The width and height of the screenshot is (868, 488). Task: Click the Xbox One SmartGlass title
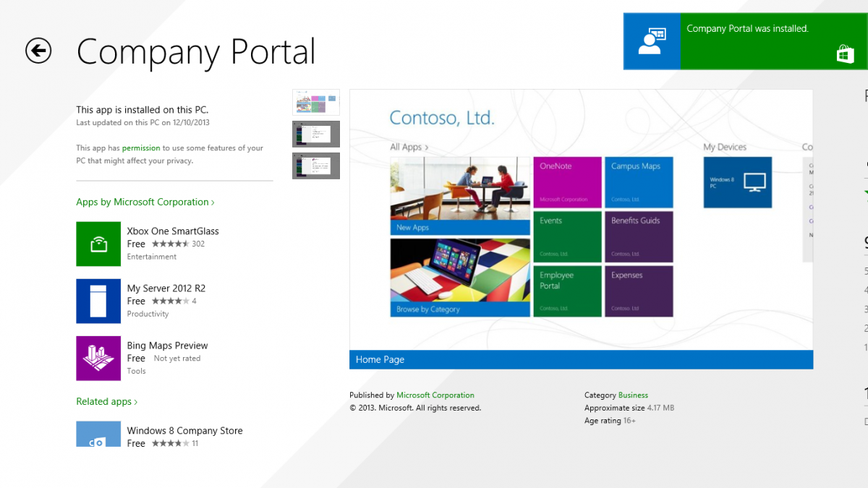coord(173,231)
